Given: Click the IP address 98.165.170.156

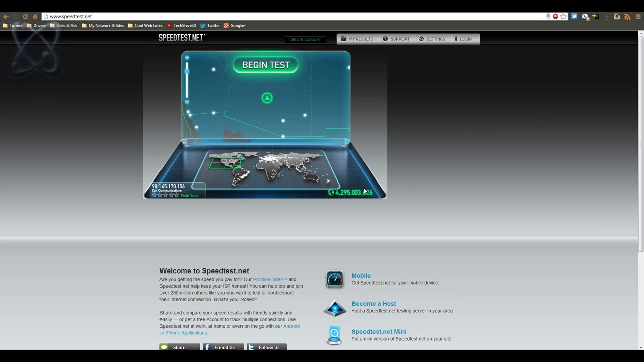Looking at the screenshot, I should 168,186.
